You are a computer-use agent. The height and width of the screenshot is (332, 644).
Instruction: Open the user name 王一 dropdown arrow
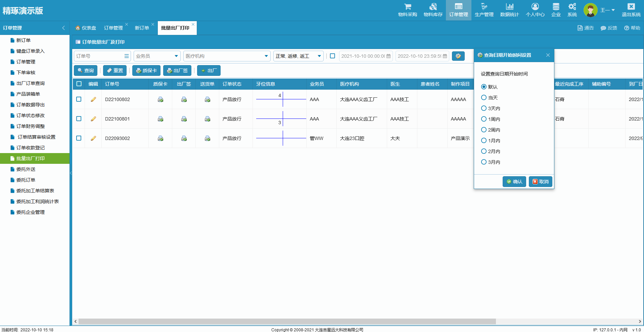(x=613, y=10)
